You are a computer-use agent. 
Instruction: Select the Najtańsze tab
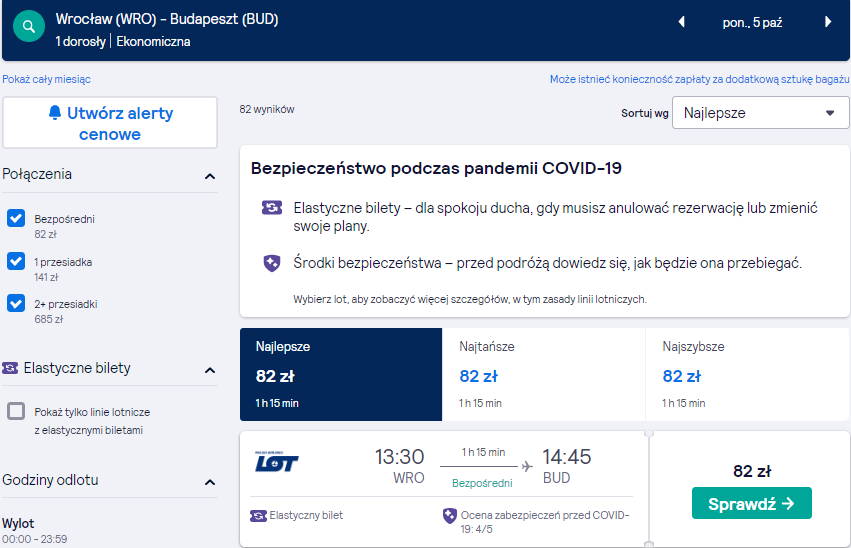pyautogui.click(x=543, y=374)
